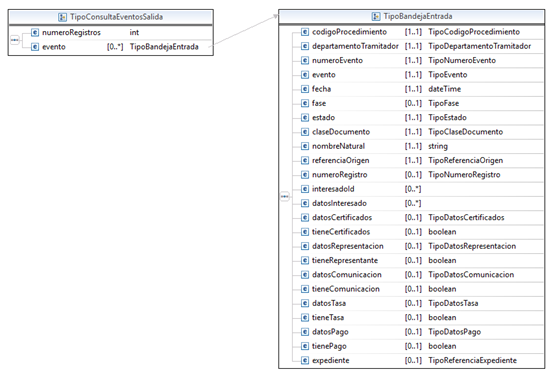Click the expediente element icon
The image size is (551, 374).
(305, 360)
